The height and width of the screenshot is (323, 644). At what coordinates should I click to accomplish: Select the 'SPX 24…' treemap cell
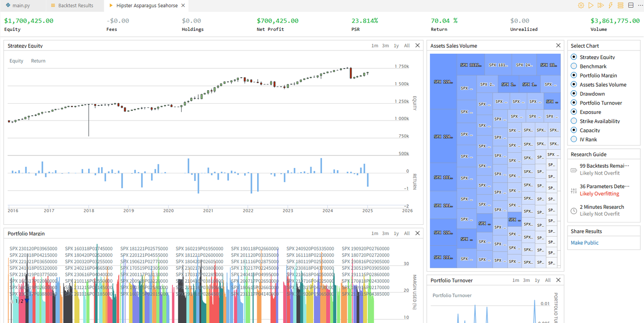[524, 65]
